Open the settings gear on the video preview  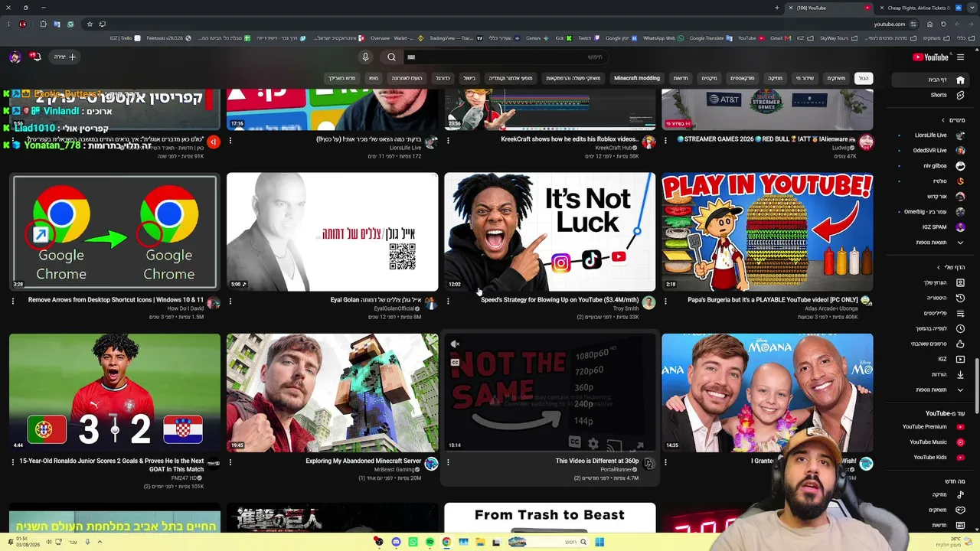593,444
